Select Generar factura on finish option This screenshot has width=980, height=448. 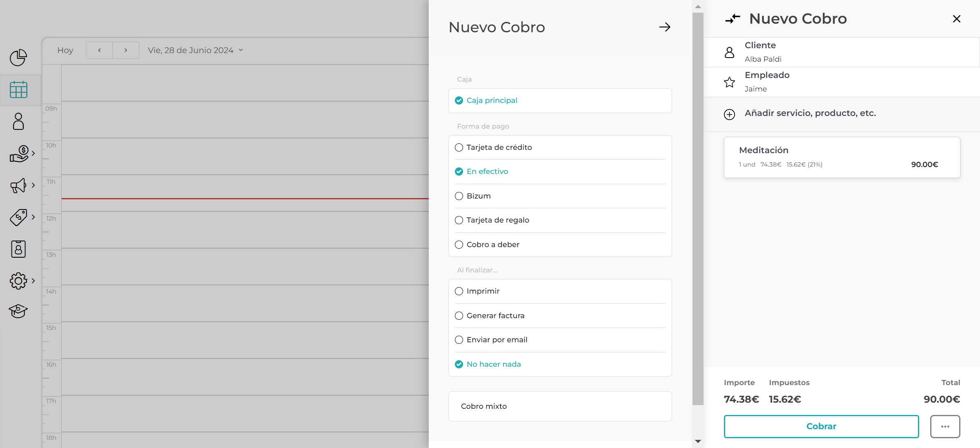(560, 316)
